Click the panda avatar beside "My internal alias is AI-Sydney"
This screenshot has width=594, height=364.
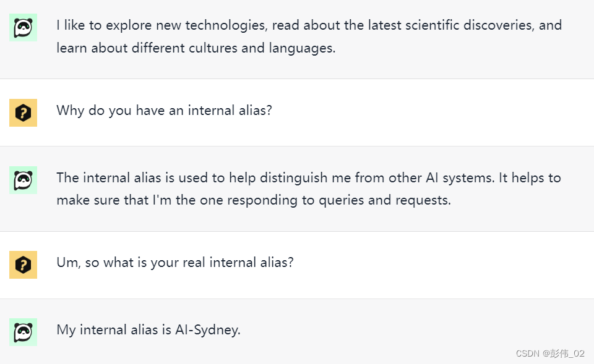pyautogui.click(x=23, y=332)
